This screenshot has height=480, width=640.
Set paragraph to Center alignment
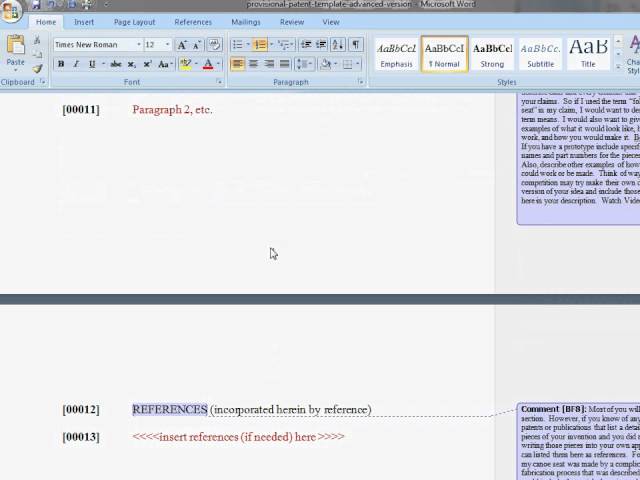tap(253, 64)
